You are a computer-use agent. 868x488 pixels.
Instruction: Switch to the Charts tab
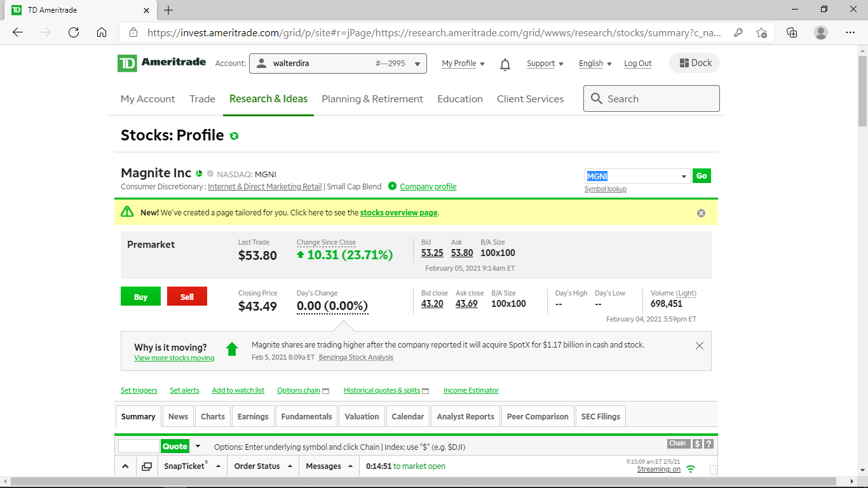213,417
